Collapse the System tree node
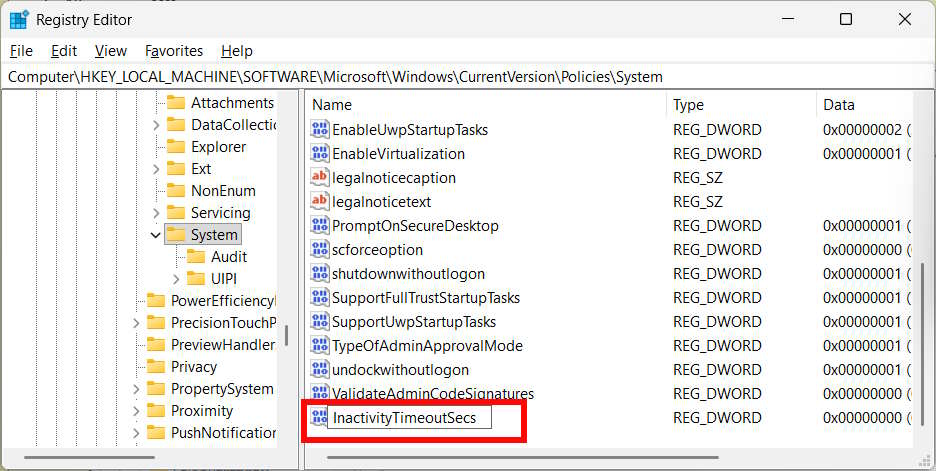Screen dimensions: 936x471 click(x=156, y=235)
